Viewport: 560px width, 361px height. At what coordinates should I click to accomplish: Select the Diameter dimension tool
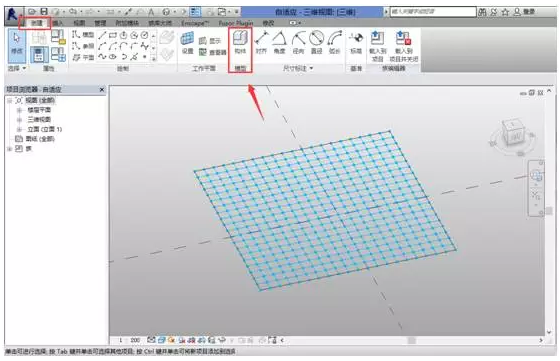(316, 42)
